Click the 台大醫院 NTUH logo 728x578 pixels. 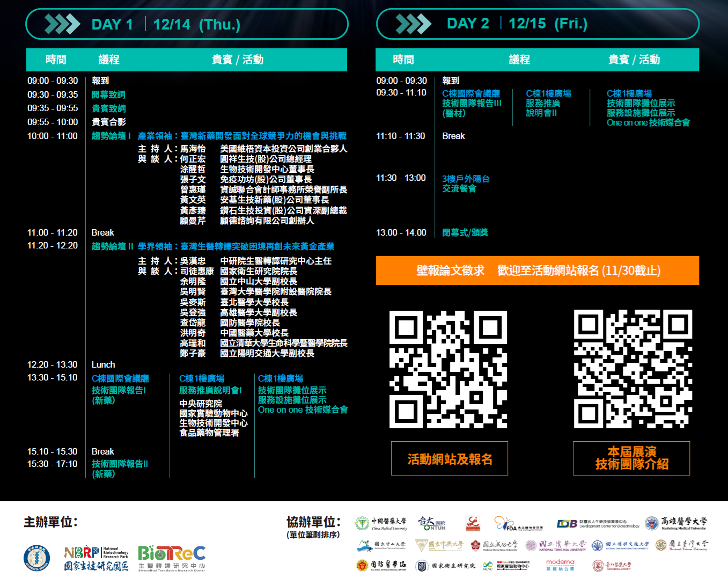[432, 523]
